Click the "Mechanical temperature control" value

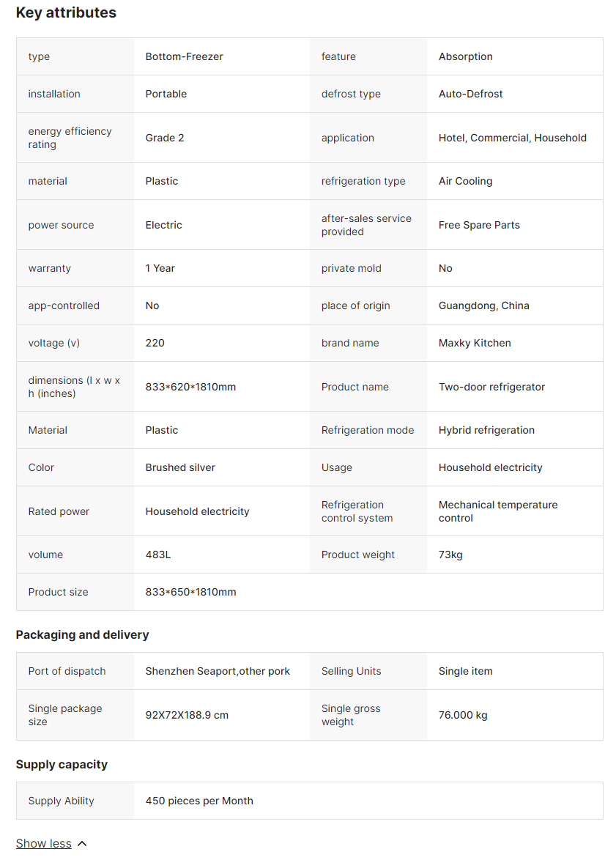coord(497,511)
